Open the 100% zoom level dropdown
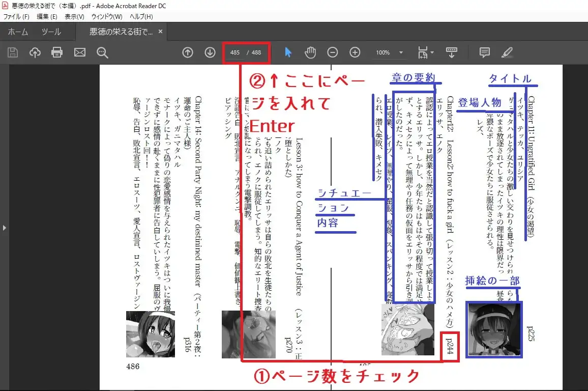 390,52
